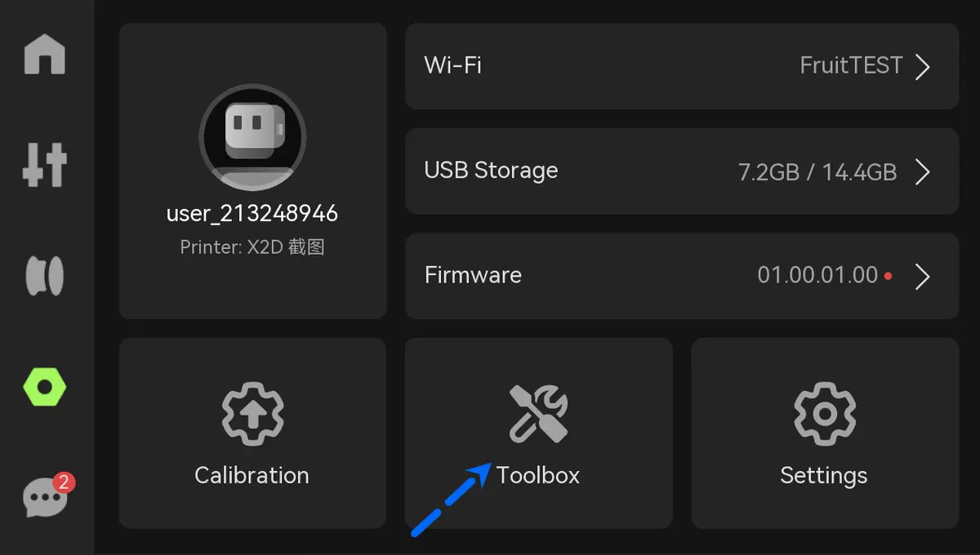Tap the red notification badge showing 2
The height and width of the screenshot is (555, 980).
(x=64, y=482)
